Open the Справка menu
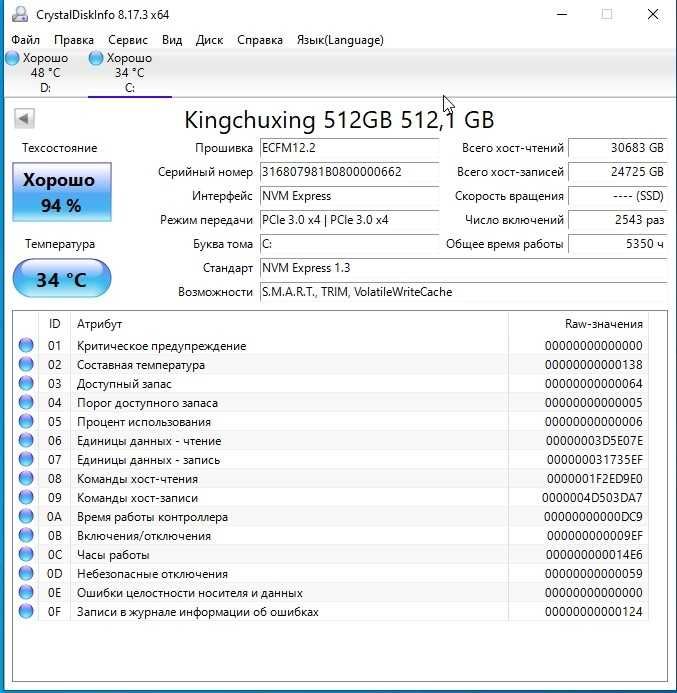Viewport: 677px width, 693px height. coord(260,40)
